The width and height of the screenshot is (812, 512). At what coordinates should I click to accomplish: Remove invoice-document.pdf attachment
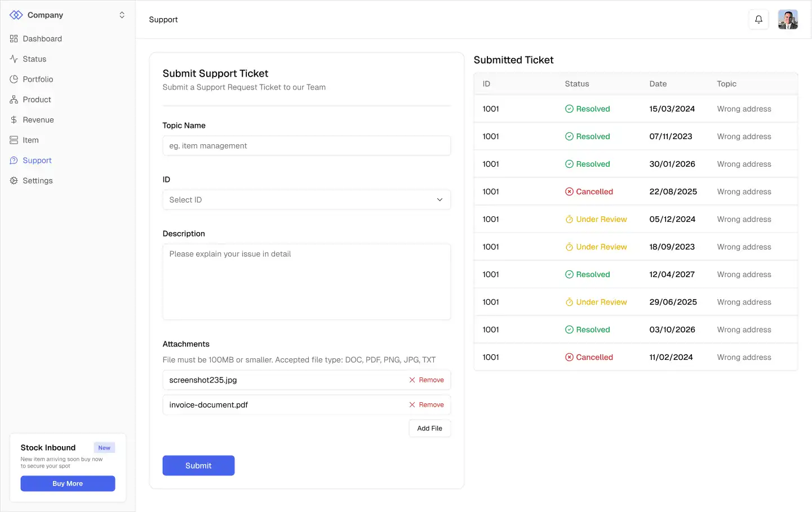tap(427, 405)
